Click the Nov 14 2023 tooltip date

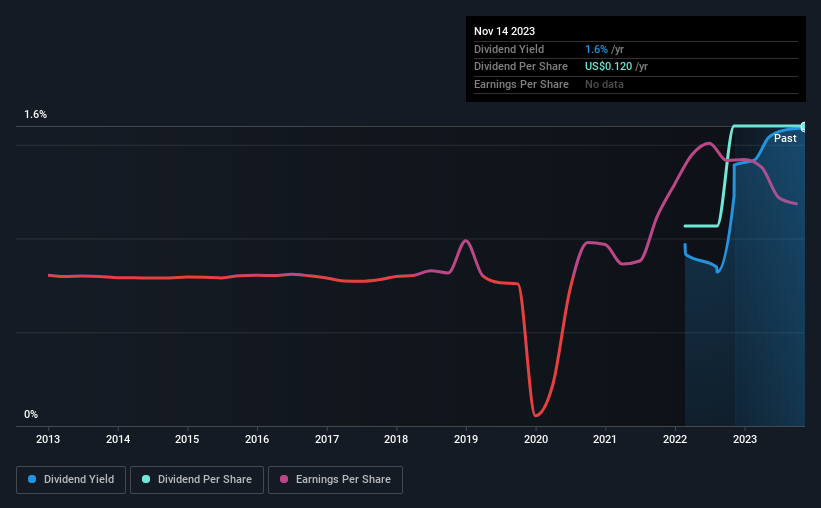[505, 31]
